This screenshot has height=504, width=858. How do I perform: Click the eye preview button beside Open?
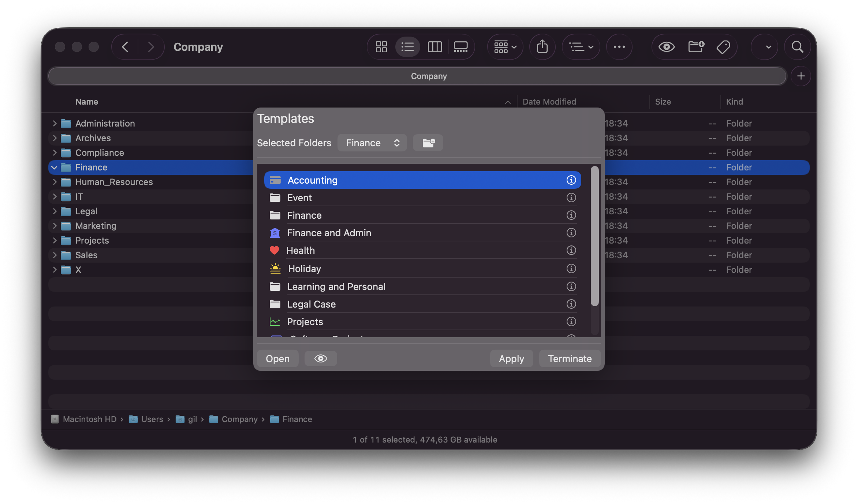320,358
